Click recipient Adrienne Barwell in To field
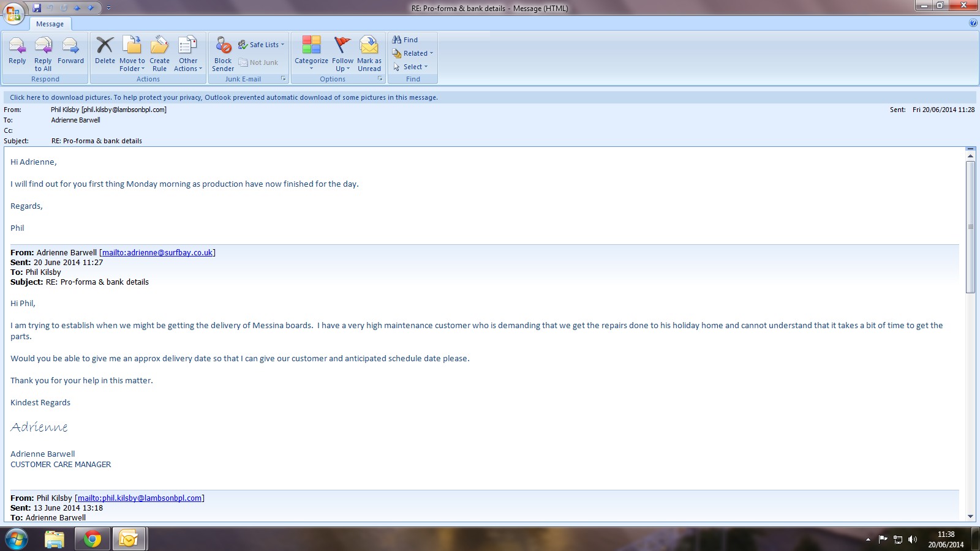This screenshot has width=980, height=551. click(75, 120)
